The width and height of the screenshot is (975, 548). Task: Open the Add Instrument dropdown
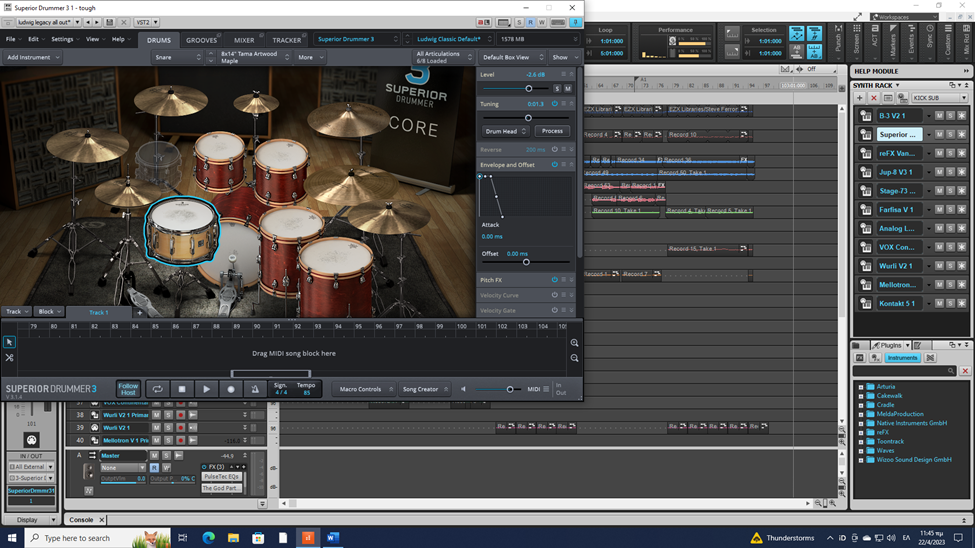point(33,57)
